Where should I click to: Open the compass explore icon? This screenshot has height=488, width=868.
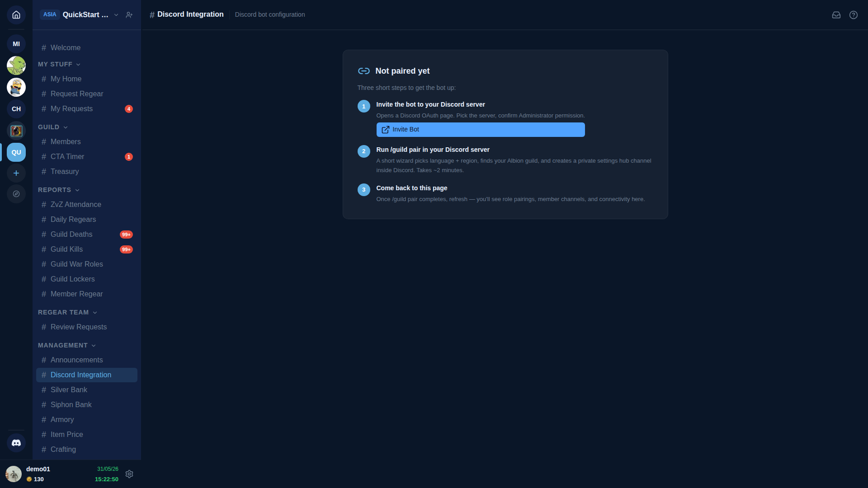coord(16,194)
